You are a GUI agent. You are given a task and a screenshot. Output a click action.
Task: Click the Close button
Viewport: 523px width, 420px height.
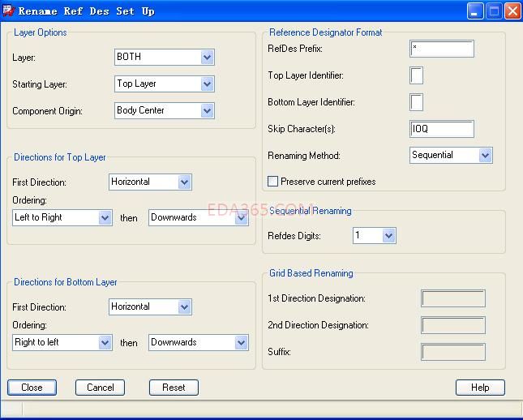[x=32, y=388]
